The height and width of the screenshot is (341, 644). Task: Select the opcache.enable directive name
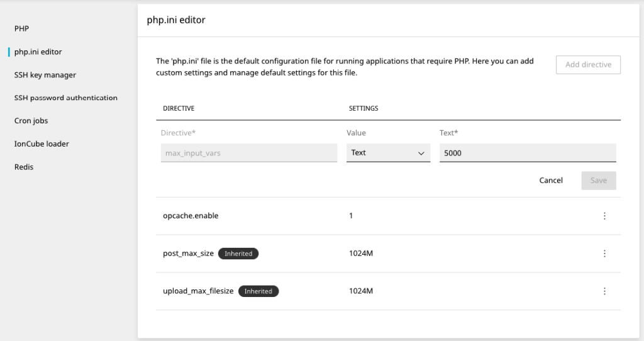click(191, 216)
